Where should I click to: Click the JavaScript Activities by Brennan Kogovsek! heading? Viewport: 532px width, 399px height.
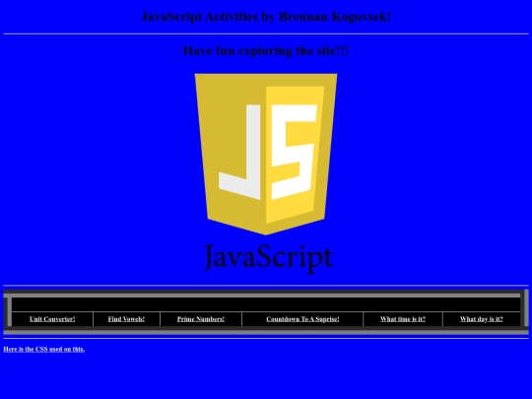(266, 17)
